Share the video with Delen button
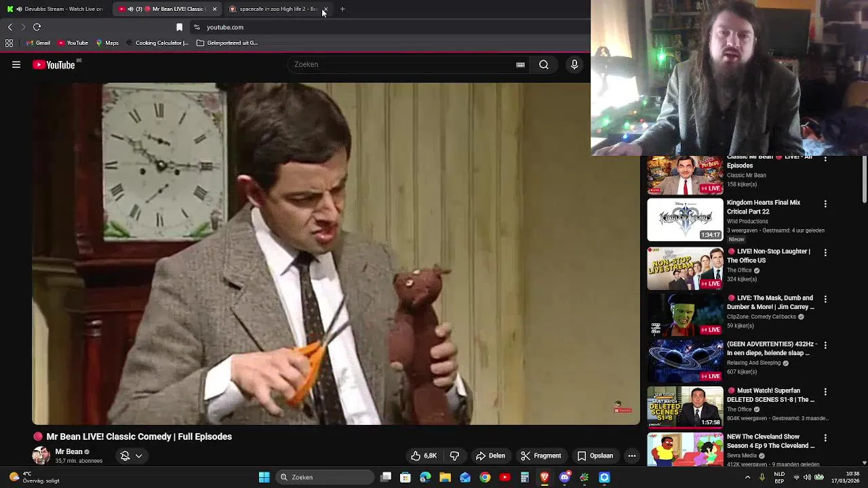 click(490, 455)
